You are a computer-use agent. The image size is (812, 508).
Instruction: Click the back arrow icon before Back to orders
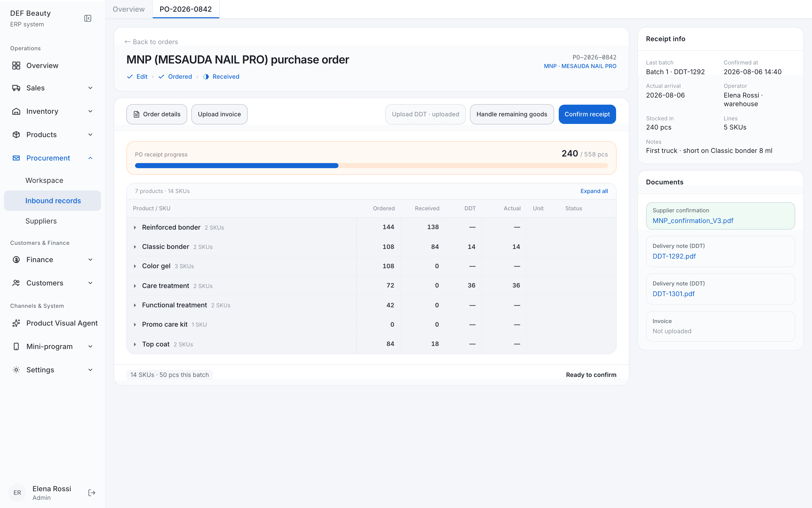pos(127,42)
